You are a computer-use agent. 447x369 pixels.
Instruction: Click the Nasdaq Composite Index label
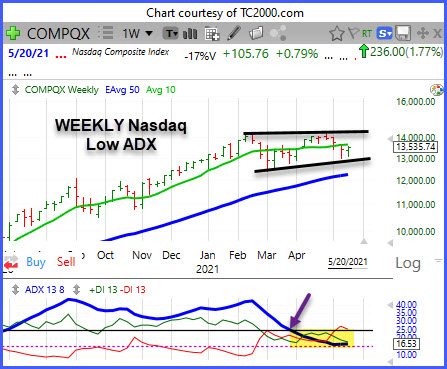pos(121,52)
